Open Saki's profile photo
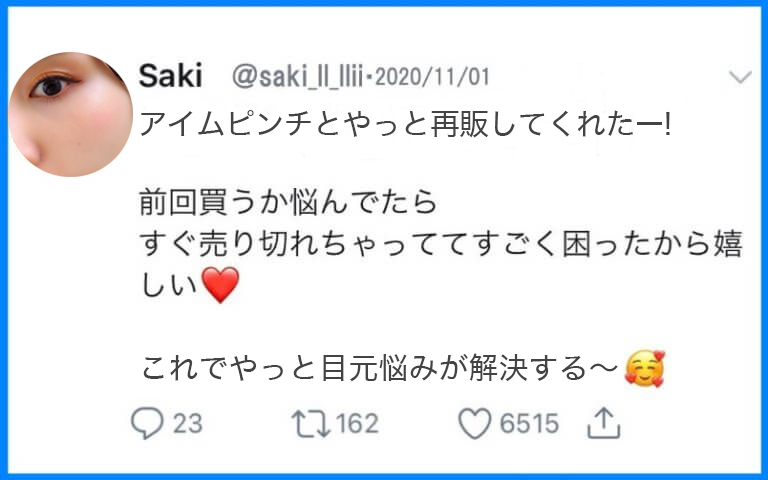Image resolution: width=768 pixels, height=480 pixels. click(x=70, y=114)
